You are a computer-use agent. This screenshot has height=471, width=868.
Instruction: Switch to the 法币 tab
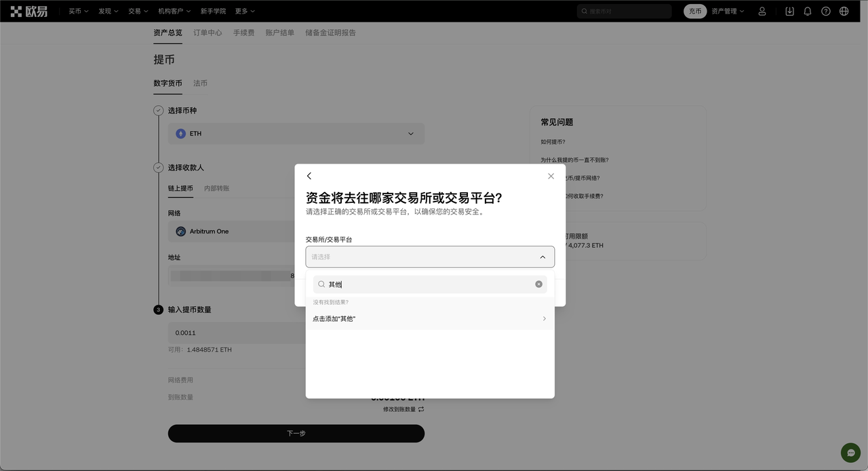(200, 83)
